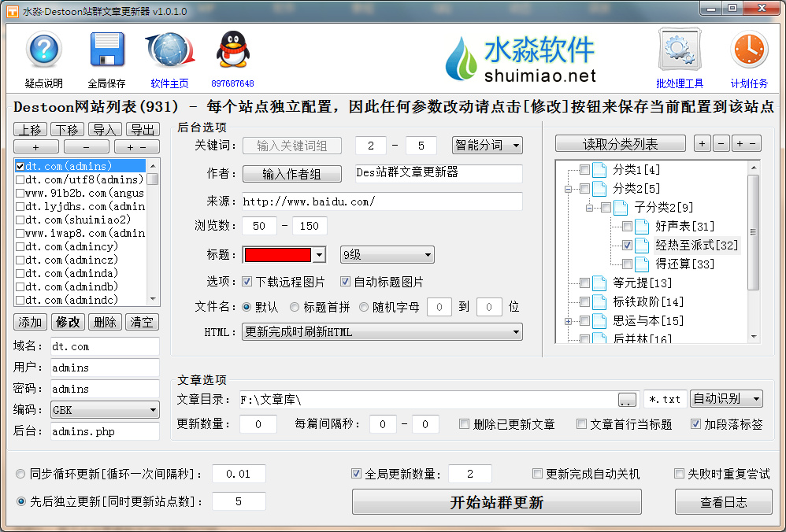The height and width of the screenshot is (532, 786).
Task: Open the 计划任务 clock icon
Action: click(749, 49)
